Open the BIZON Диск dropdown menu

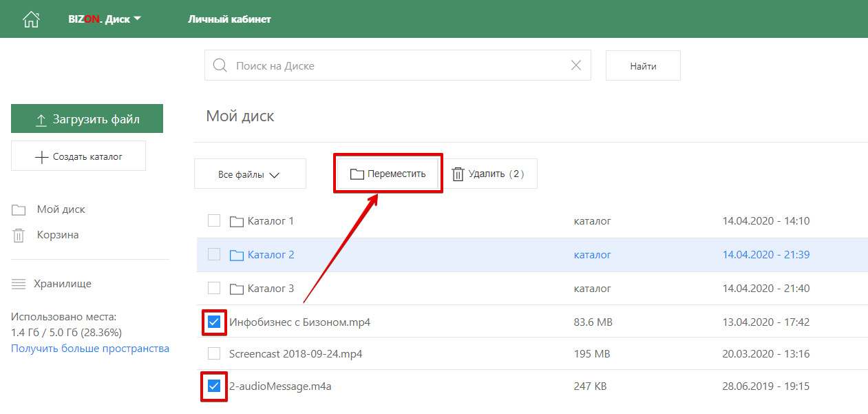[104, 19]
